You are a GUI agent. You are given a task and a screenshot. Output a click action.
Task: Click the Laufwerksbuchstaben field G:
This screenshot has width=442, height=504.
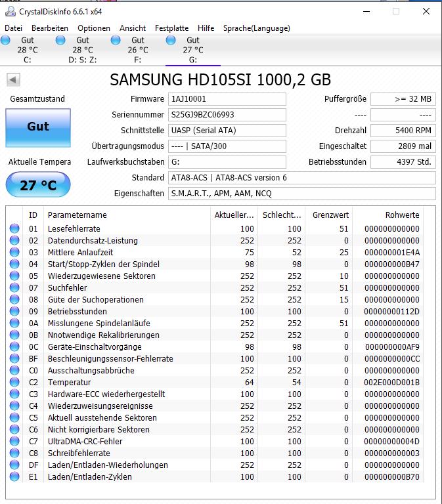click(x=227, y=162)
